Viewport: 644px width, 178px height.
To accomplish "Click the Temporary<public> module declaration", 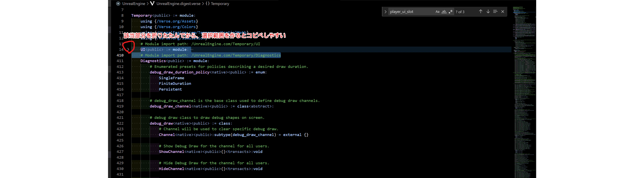I will [x=163, y=16].
